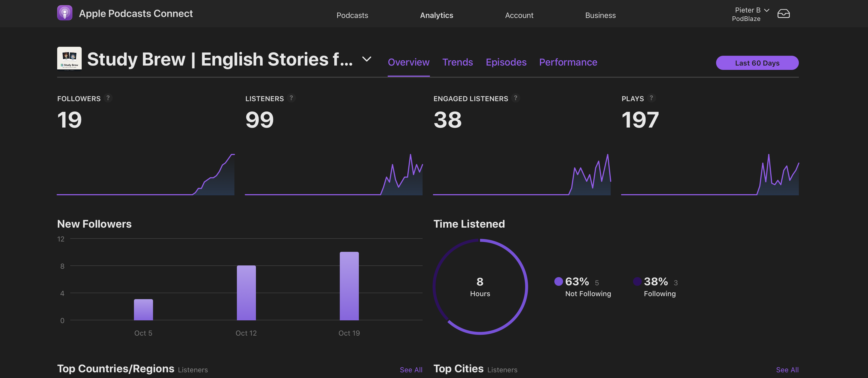Click the Followers sparkline chart
868x378 pixels.
coord(146,174)
